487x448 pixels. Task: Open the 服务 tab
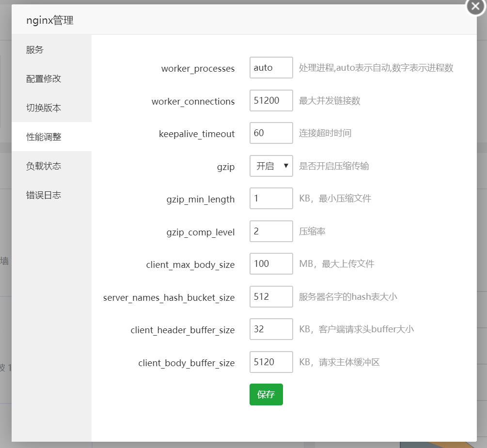click(x=51, y=50)
